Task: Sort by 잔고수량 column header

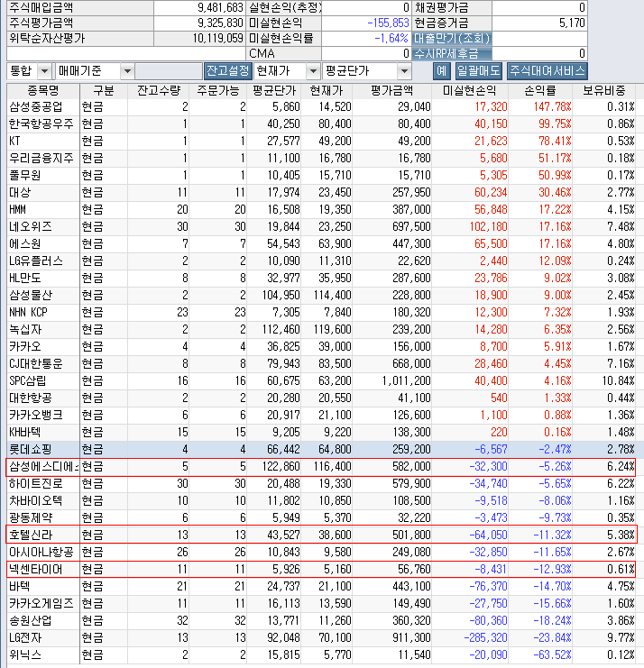Action: pyautogui.click(x=158, y=91)
